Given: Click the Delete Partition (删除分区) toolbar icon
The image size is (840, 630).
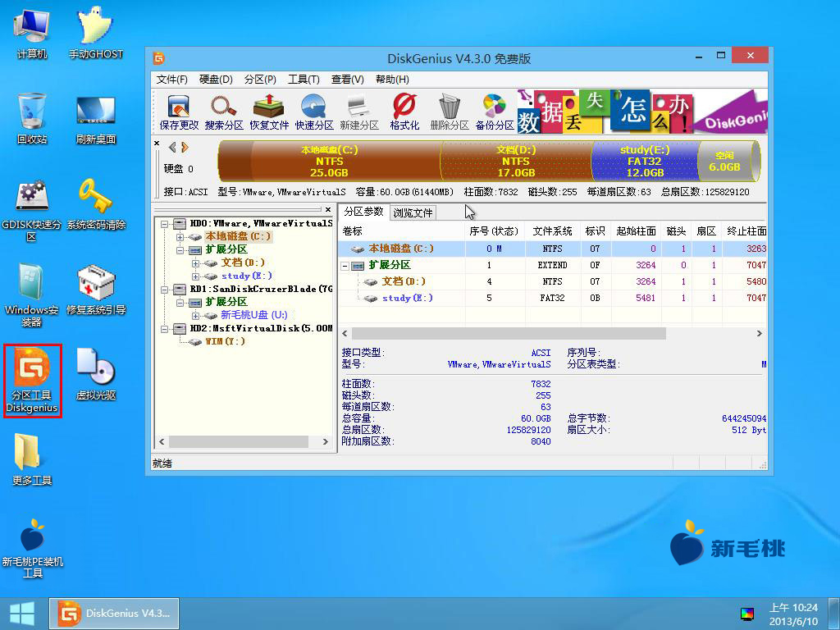Looking at the screenshot, I should tap(450, 112).
